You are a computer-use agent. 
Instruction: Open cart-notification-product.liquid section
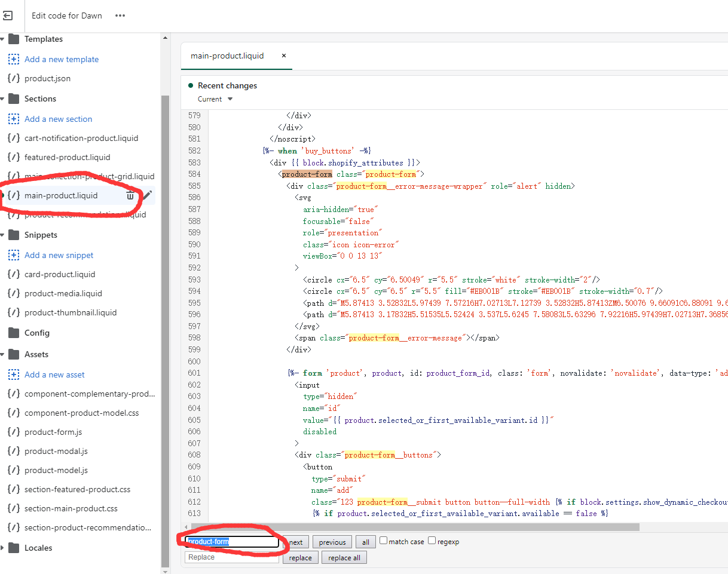pos(81,138)
